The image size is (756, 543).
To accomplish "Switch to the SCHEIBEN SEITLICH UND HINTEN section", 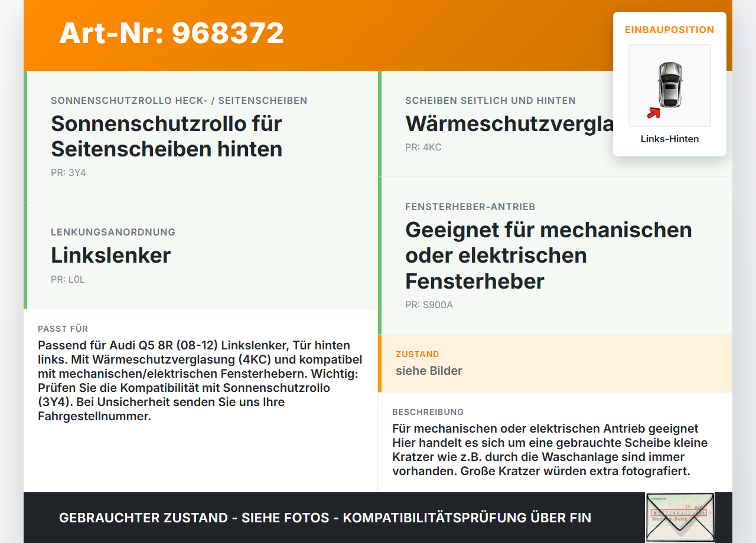I will (490, 100).
